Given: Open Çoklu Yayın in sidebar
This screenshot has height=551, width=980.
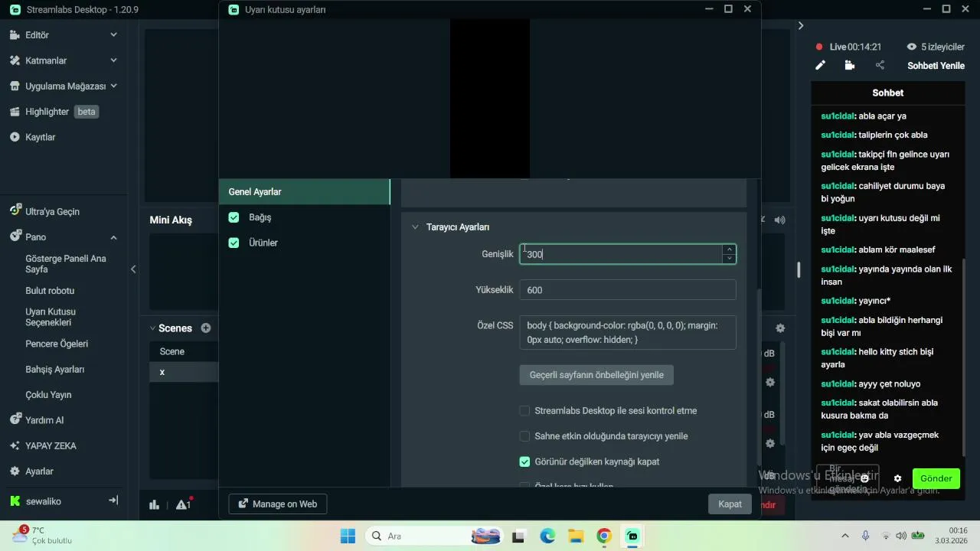Looking at the screenshot, I should click(48, 395).
